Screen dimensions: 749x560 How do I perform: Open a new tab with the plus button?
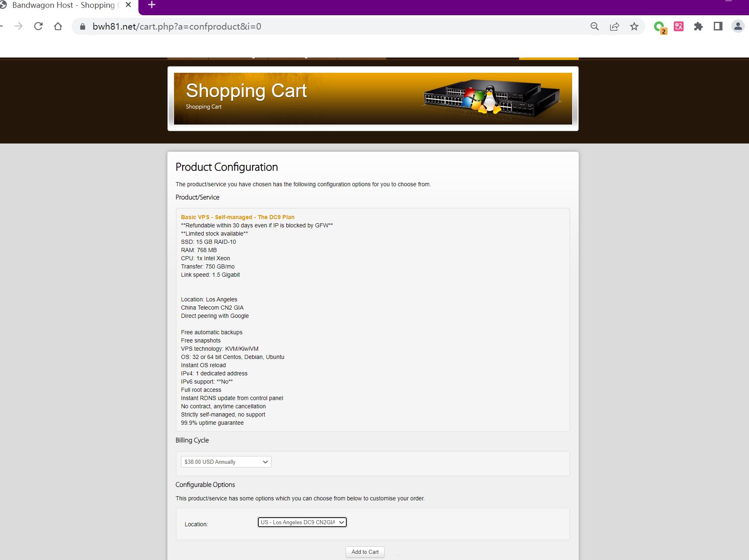pos(152,5)
